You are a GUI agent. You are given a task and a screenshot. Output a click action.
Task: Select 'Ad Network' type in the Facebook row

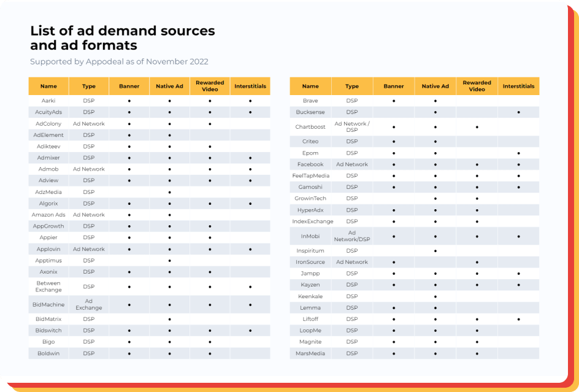coord(352,164)
